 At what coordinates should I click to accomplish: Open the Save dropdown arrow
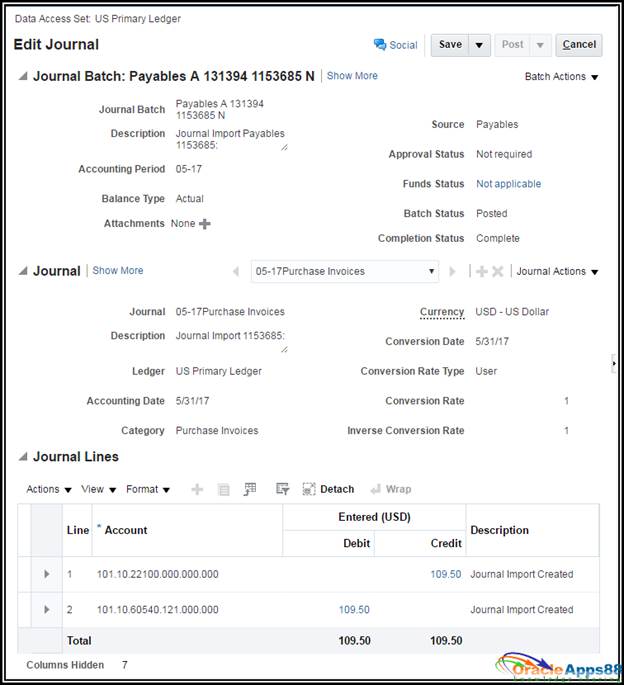(479, 45)
